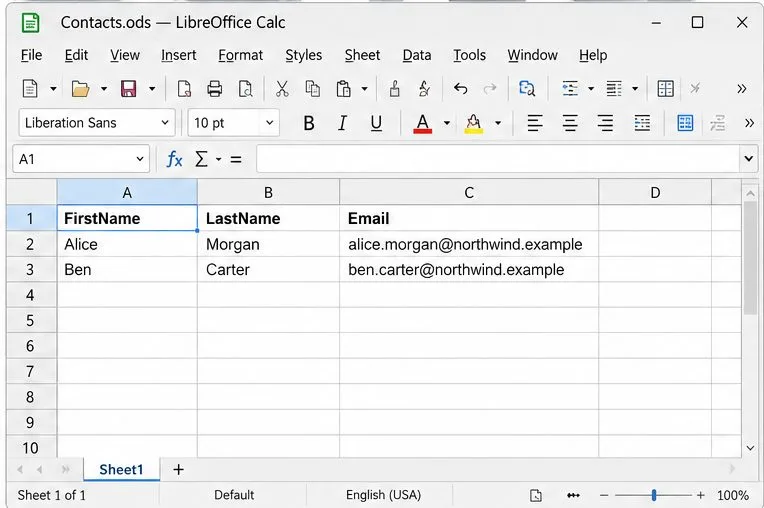The image size is (764, 508).
Task: Click the New document icon
Action: coord(30,89)
